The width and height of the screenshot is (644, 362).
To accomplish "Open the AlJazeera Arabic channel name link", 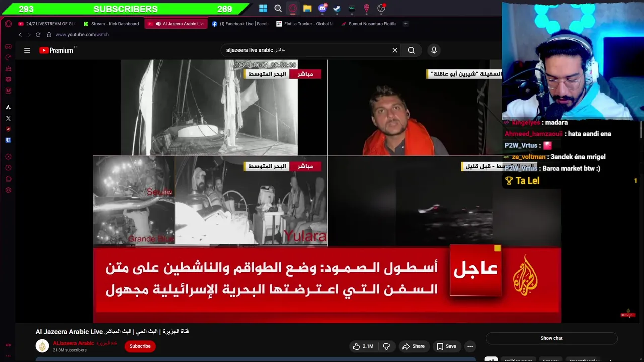I will pyautogui.click(x=73, y=343).
